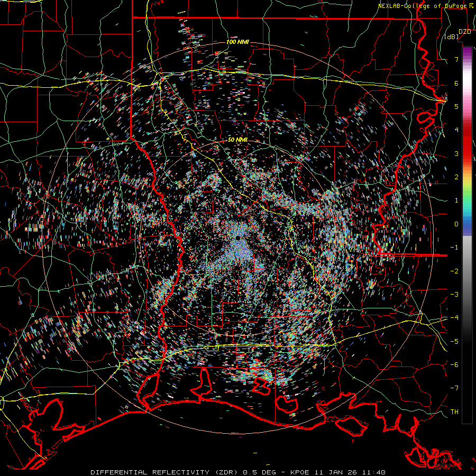This screenshot has width=476, height=476.
Task: Click the 100 NMI range ring label
Action: [237, 42]
